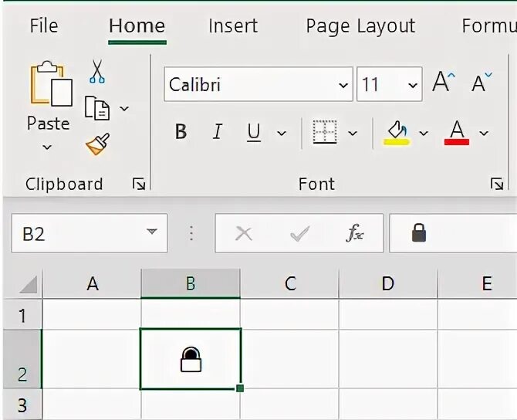The image size is (517, 420).
Task: Click the Cut scissors icon
Action: (x=97, y=72)
